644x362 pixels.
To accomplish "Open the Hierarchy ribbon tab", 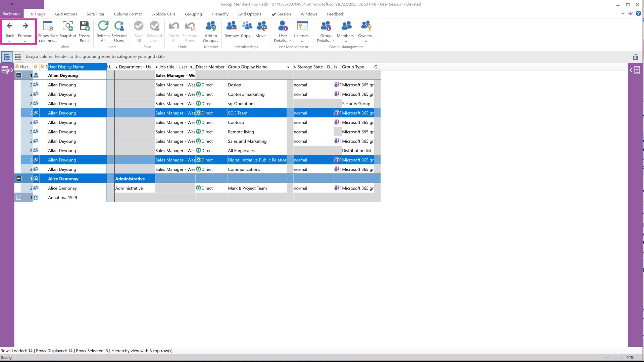I will point(220,14).
